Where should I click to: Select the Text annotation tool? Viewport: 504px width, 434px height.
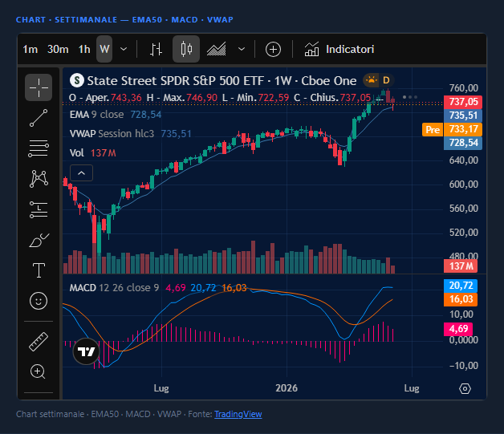point(39,270)
